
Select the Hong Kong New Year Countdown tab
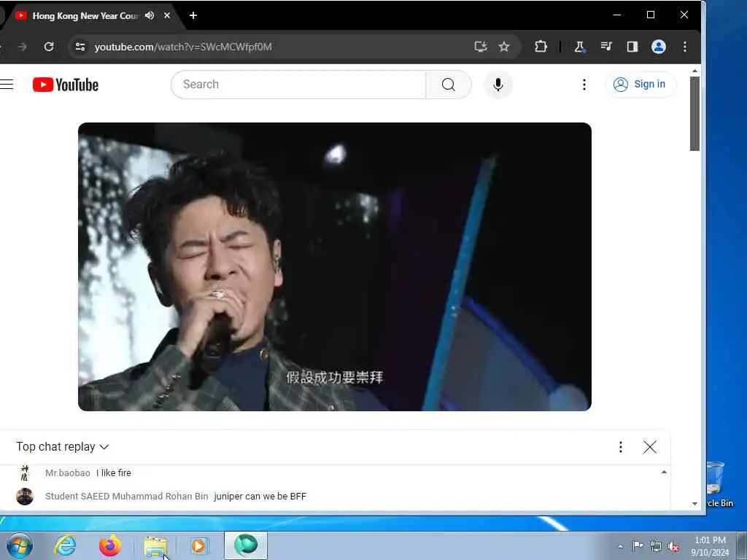tap(86, 16)
